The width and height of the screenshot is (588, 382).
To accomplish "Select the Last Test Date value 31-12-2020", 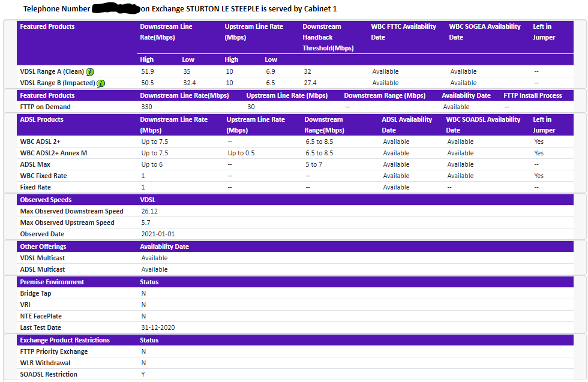I will (x=158, y=327).
